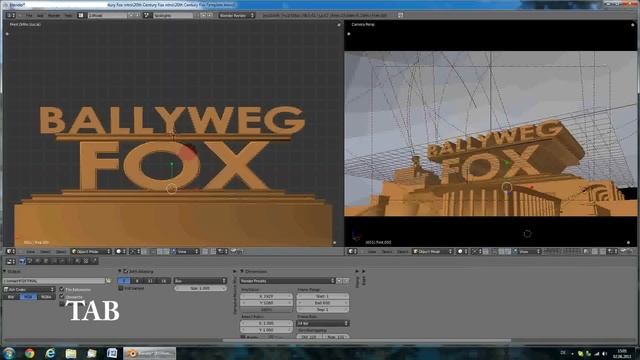
Task: Open the AVI Codec file format dropdown
Action: click(29, 289)
